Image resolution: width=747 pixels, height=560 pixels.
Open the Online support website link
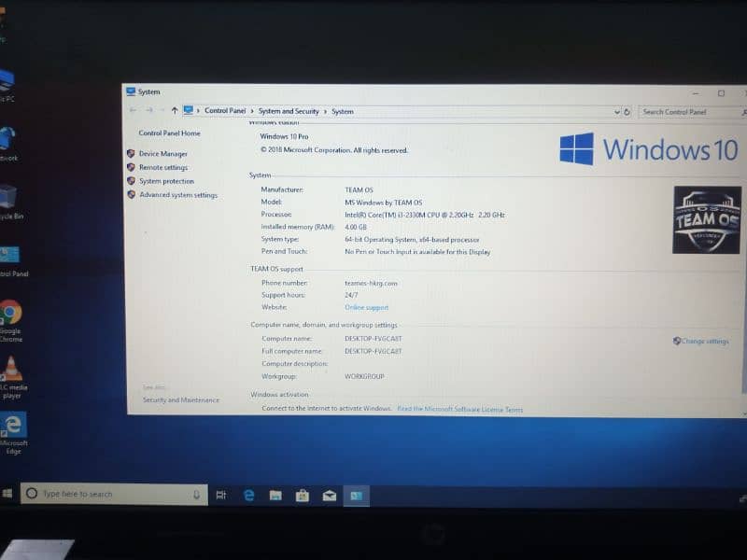[366, 307]
